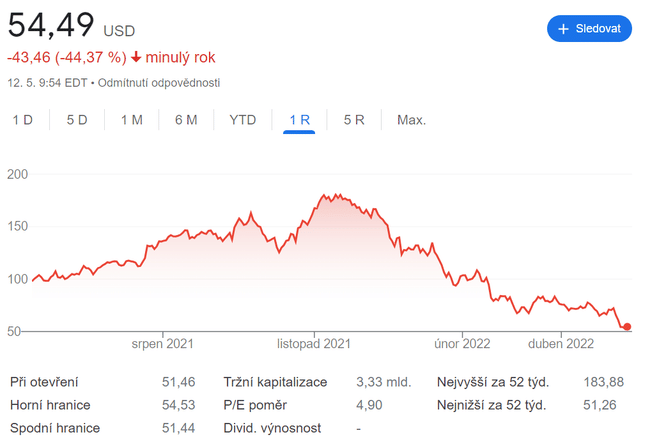Click the P/E poměr label
Viewport: 650px width, 440px height.
click(x=255, y=405)
